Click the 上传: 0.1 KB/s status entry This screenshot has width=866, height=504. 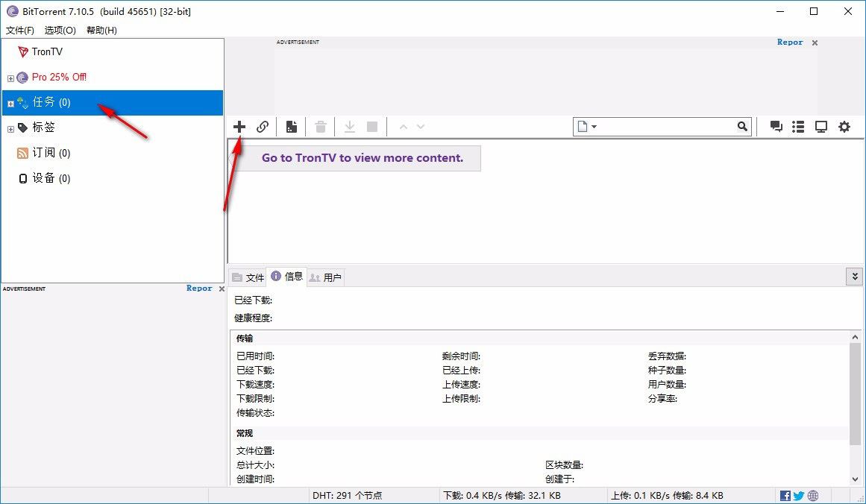[667, 496]
